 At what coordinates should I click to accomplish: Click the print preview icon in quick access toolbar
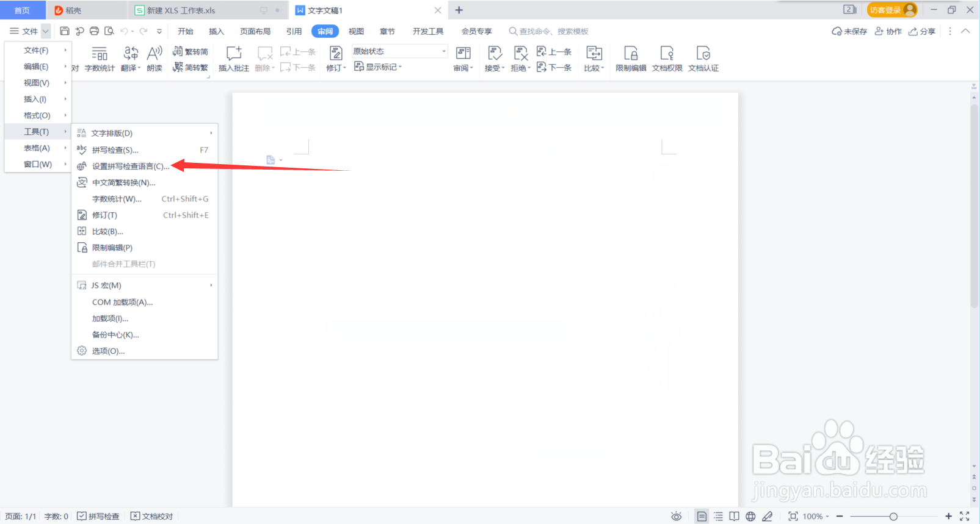point(109,31)
